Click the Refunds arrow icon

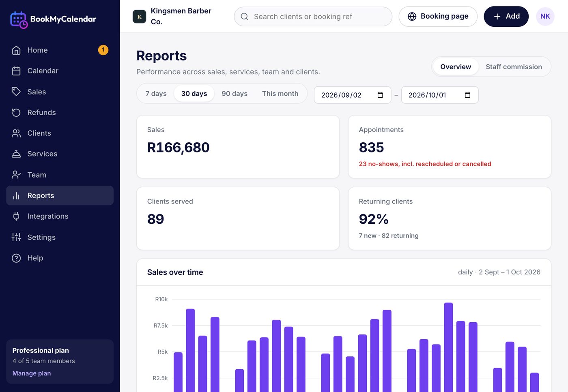(16, 113)
